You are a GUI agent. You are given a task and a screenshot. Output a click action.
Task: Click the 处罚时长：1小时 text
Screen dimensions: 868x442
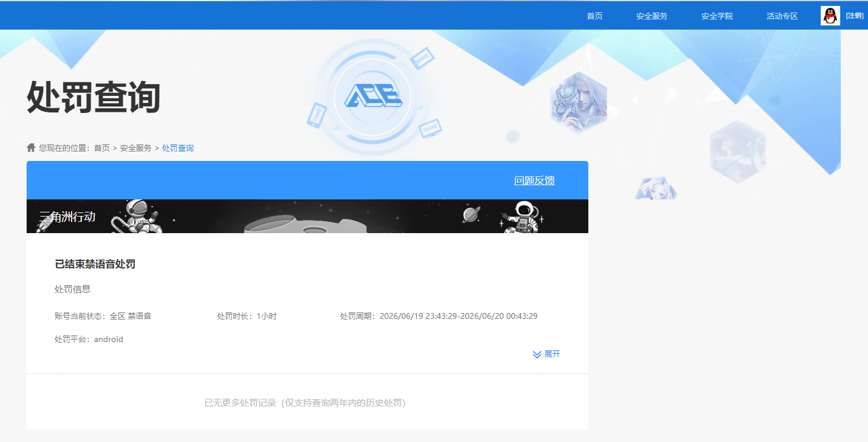point(247,316)
